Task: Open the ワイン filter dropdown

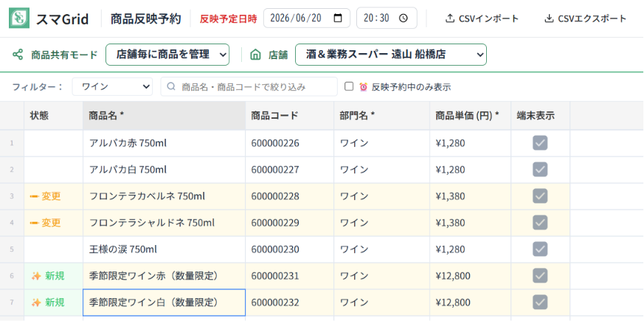Action: pos(112,87)
